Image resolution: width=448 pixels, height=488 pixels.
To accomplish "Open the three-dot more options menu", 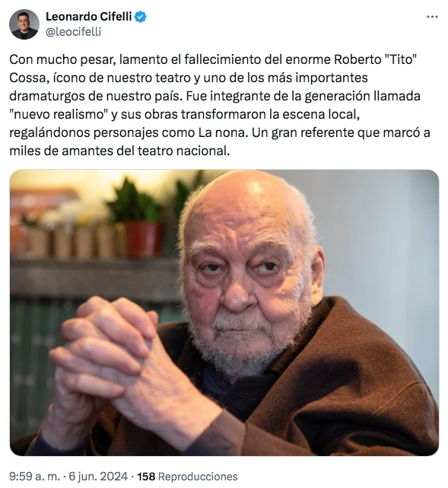I will pyautogui.click(x=432, y=17).
